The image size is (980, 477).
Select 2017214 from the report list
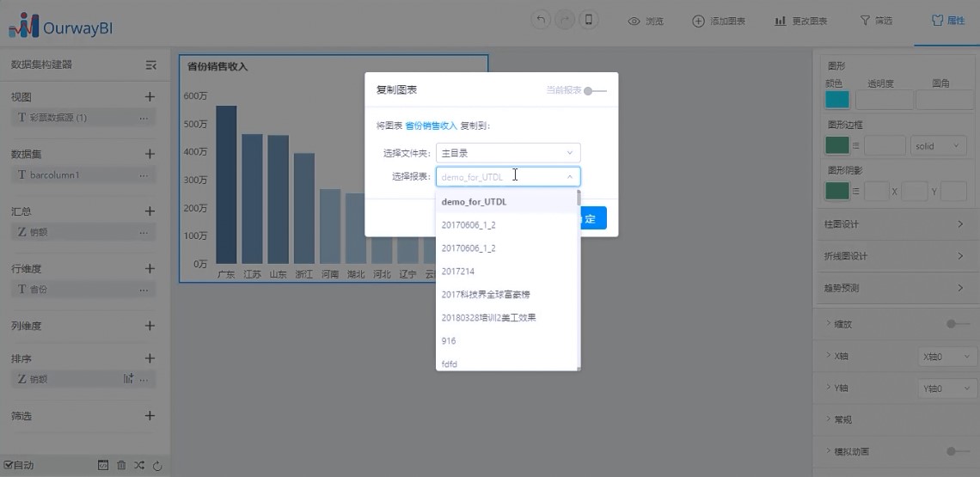click(x=457, y=271)
